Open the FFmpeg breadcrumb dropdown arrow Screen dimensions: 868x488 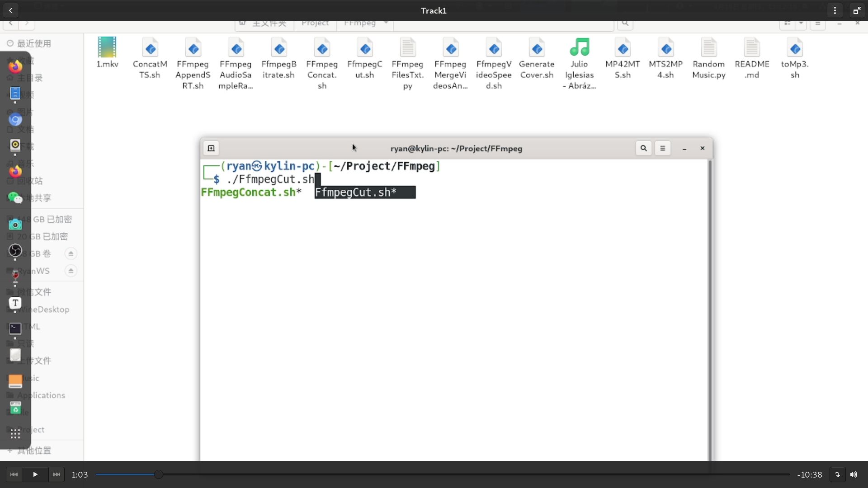point(386,23)
